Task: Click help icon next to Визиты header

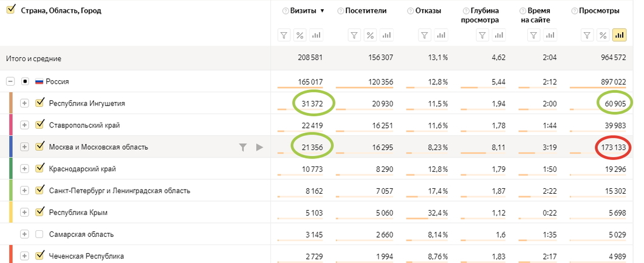Action: pyautogui.click(x=286, y=11)
